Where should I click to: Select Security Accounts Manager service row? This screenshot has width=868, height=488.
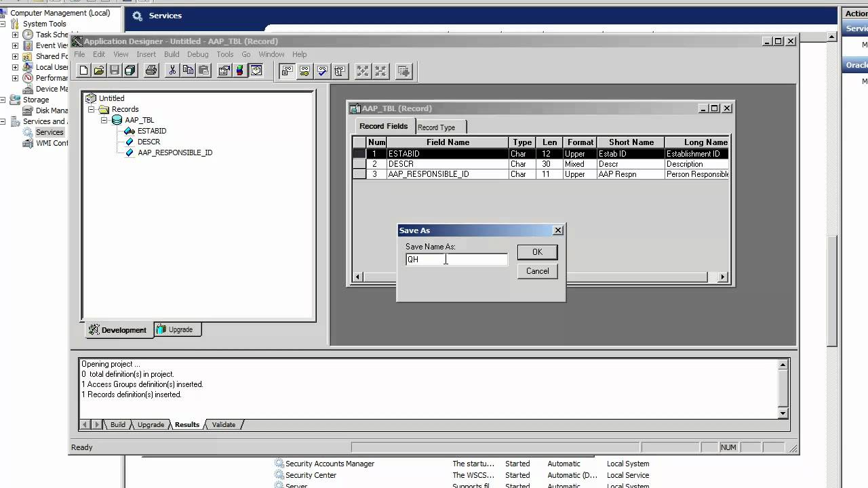(x=461, y=464)
